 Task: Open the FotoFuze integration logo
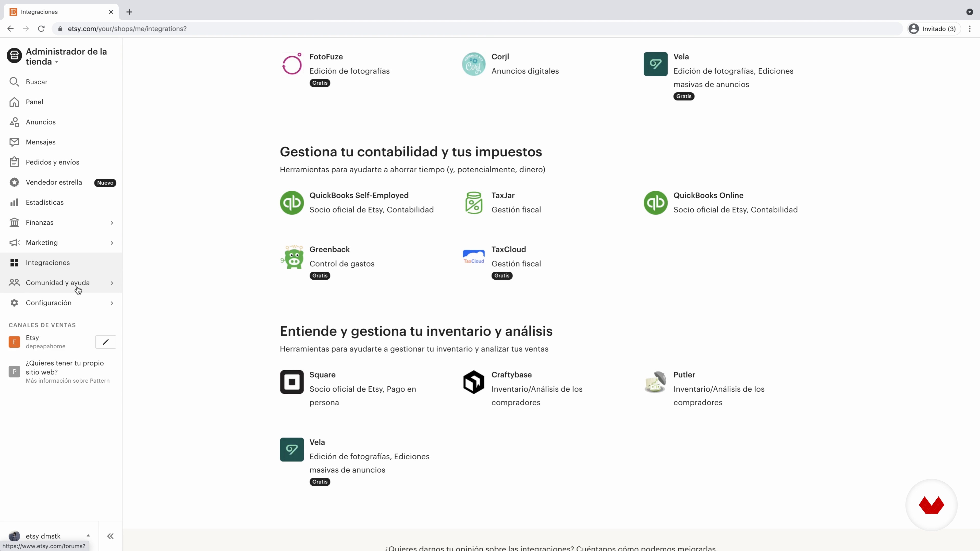292,64
